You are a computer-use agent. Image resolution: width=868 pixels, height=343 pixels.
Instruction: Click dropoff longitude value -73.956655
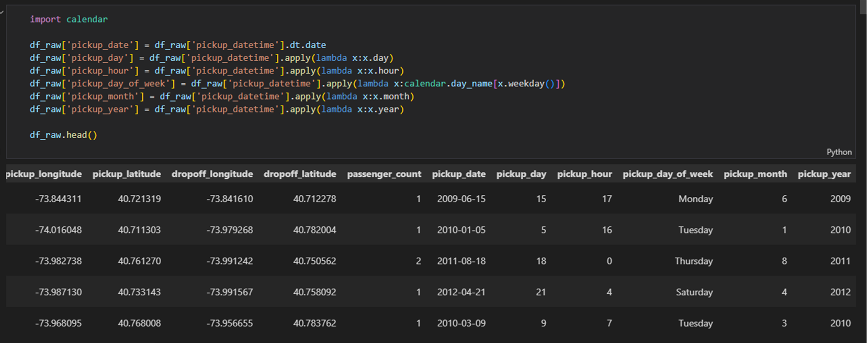pyautogui.click(x=229, y=323)
